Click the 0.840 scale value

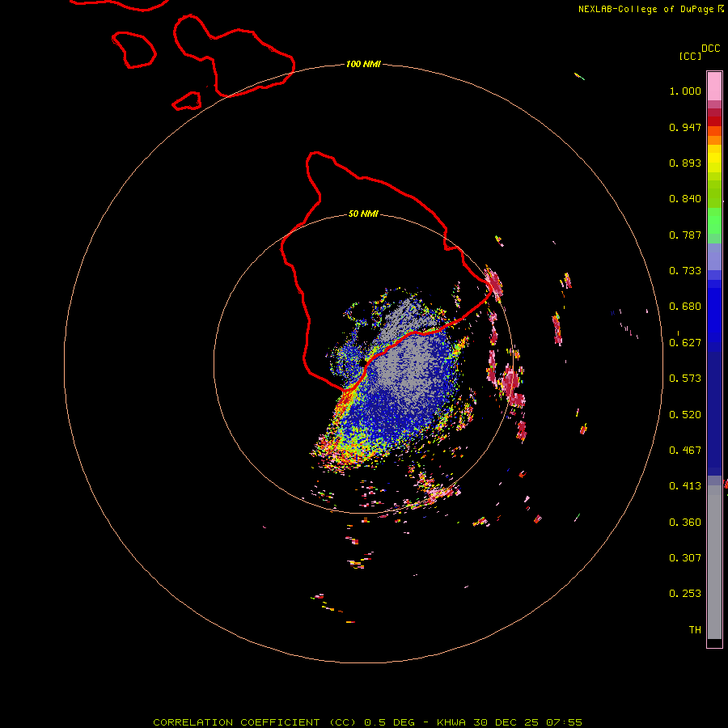(x=685, y=199)
